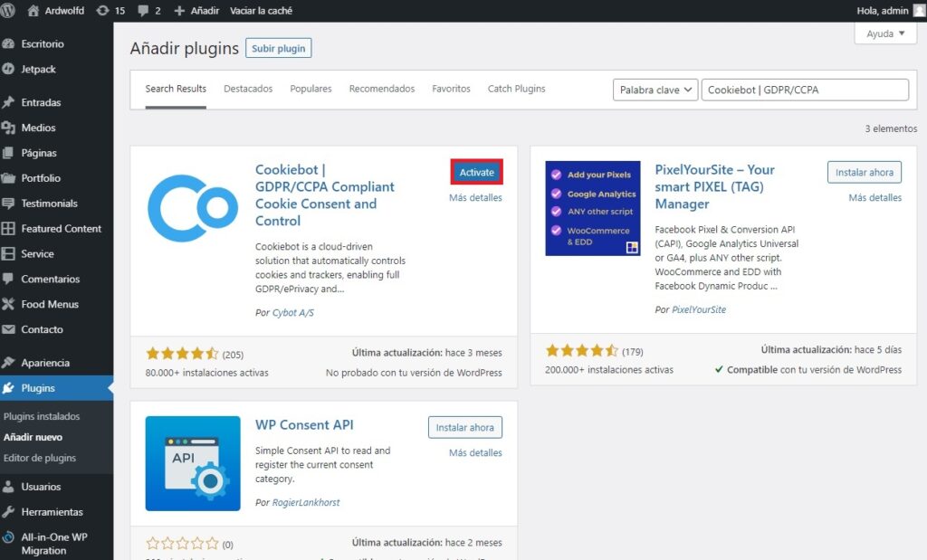
Task: Open the comments bubble icon showing 2
Action: [142, 11]
